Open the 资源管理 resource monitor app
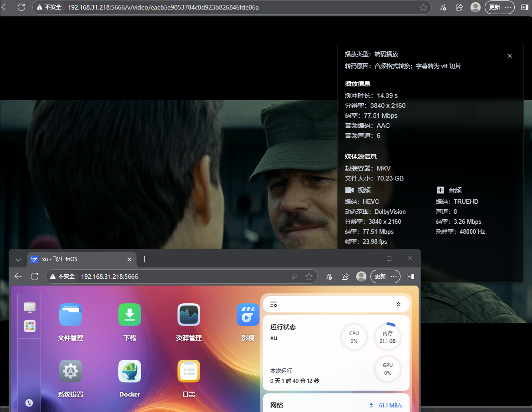This screenshot has height=412, width=532. (x=189, y=315)
